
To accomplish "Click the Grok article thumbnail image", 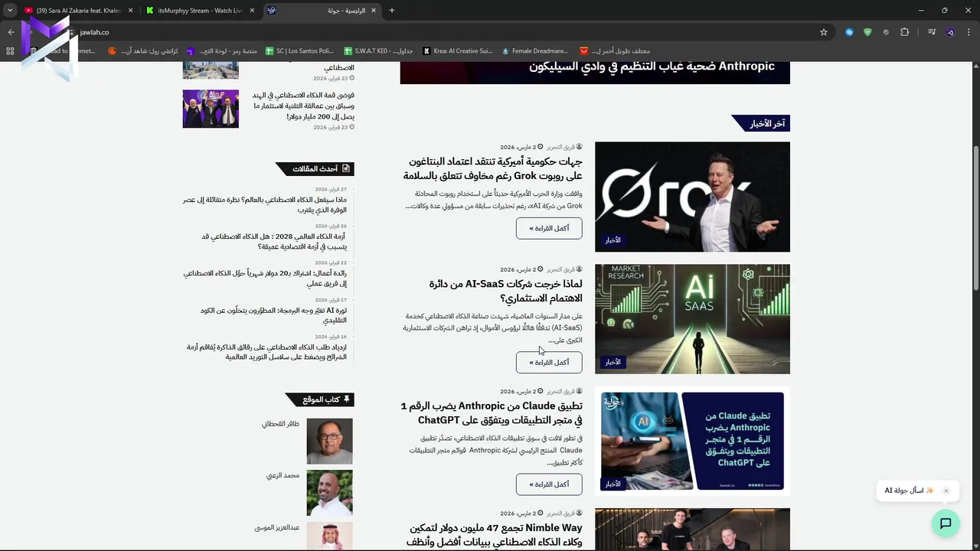I will [692, 197].
